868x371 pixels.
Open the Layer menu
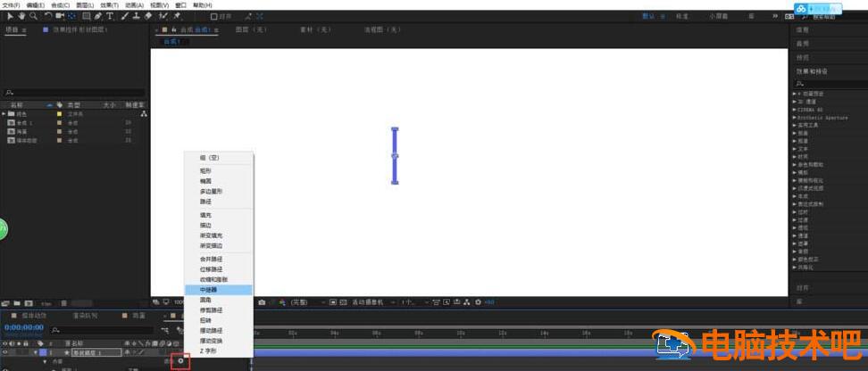coord(85,5)
